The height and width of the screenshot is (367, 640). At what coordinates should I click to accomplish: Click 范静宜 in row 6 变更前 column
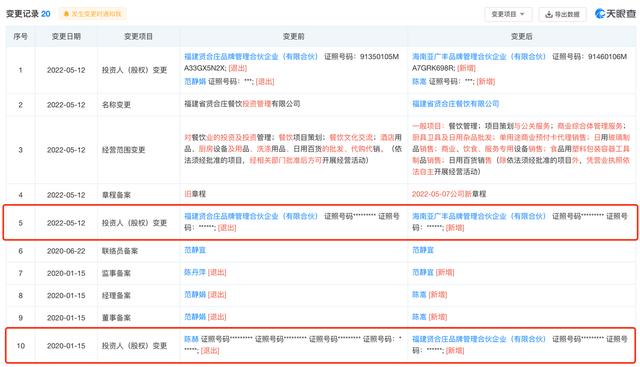pyautogui.click(x=195, y=250)
